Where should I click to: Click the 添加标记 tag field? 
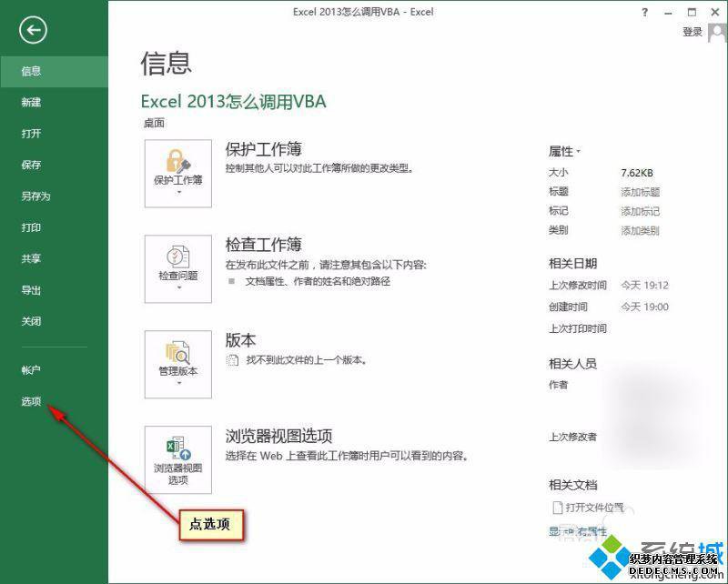[x=641, y=212]
